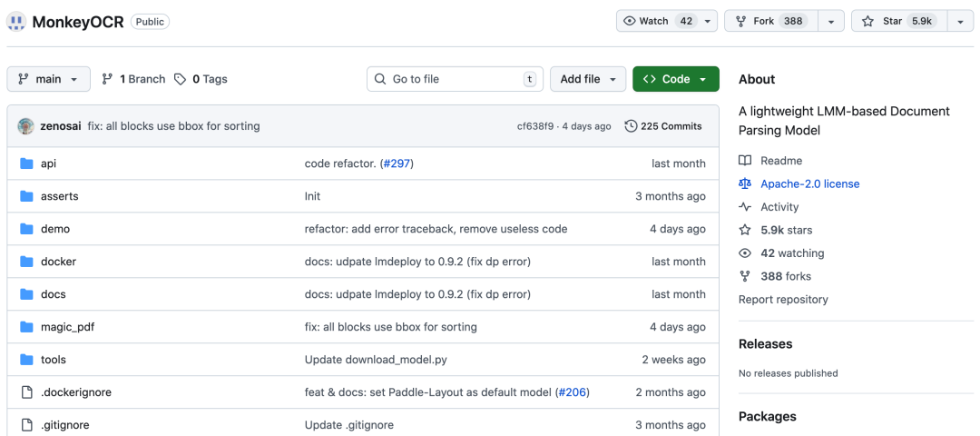Open the Report repository link

tap(783, 300)
